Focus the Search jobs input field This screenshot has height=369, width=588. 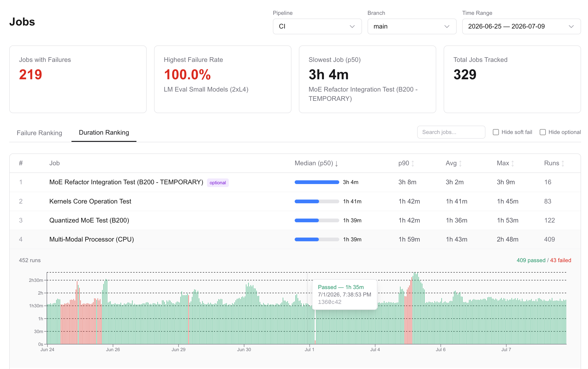(451, 132)
